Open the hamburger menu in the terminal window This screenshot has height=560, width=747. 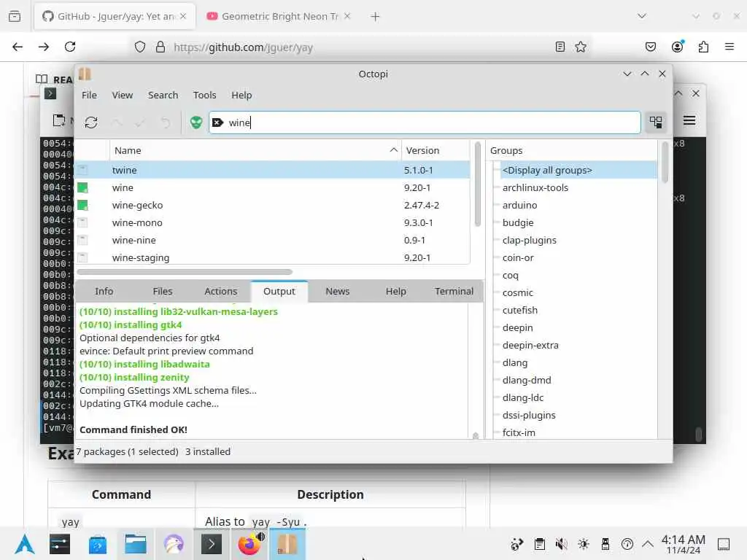point(689,120)
